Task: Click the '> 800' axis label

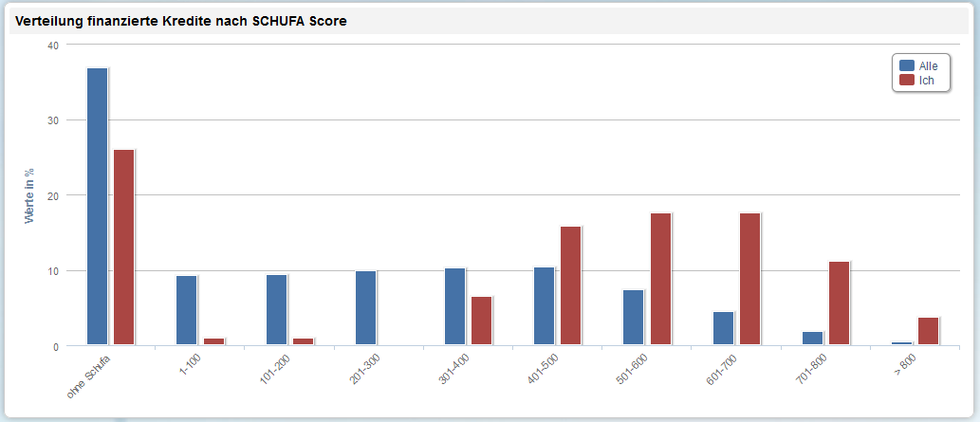Action: coord(905,366)
